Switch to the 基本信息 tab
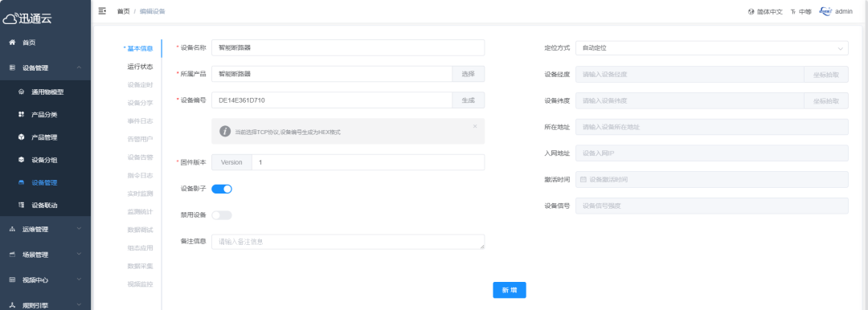 [x=140, y=48]
